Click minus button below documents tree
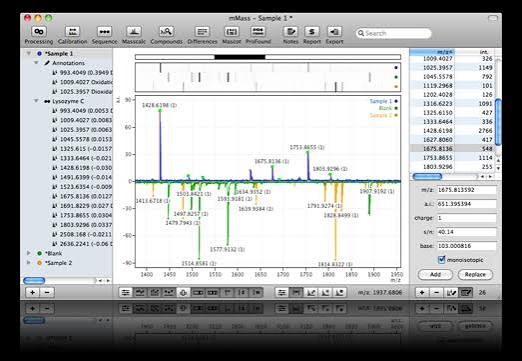This screenshot has width=522, height=361. click(x=47, y=292)
